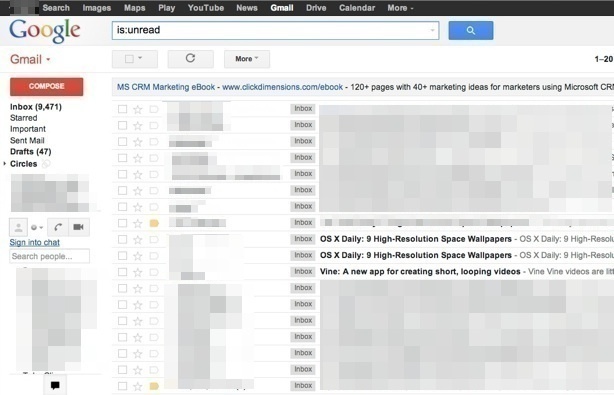Open search options arrow in search box

click(x=432, y=31)
